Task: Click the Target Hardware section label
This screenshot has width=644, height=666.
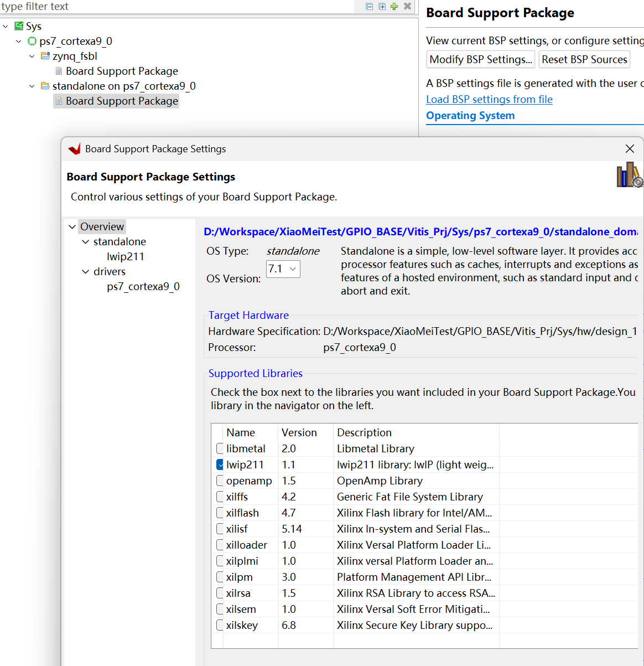Action: coord(248,315)
